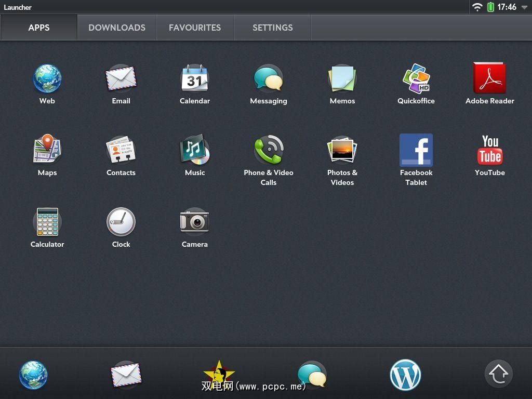
Task: Open the WordPress app in the dock
Action: coord(405,375)
